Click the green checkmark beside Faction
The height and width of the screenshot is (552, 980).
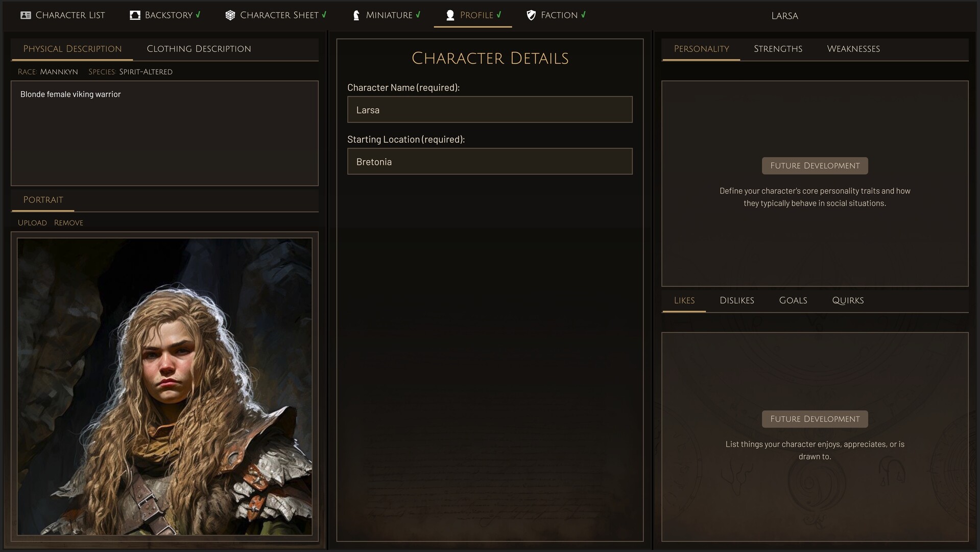click(583, 15)
